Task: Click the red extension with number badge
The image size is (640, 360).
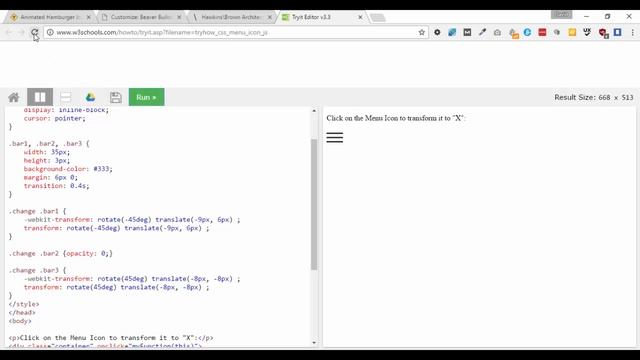Action: point(603,33)
